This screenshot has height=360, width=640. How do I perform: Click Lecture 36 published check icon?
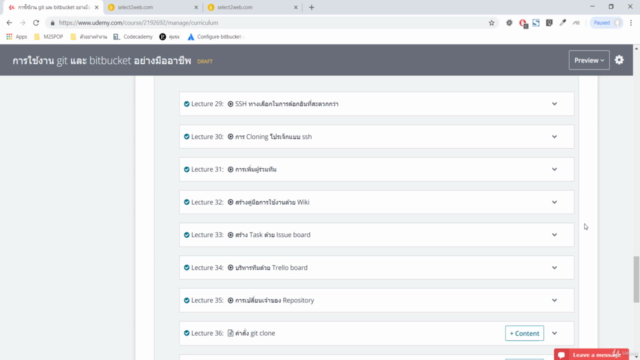(x=187, y=333)
